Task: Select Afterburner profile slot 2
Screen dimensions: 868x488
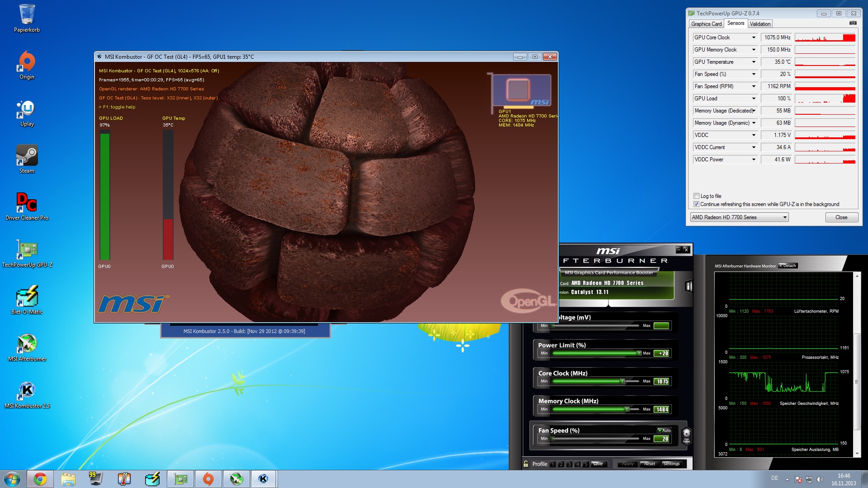Action: pyautogui.click(x=561, y=464)
